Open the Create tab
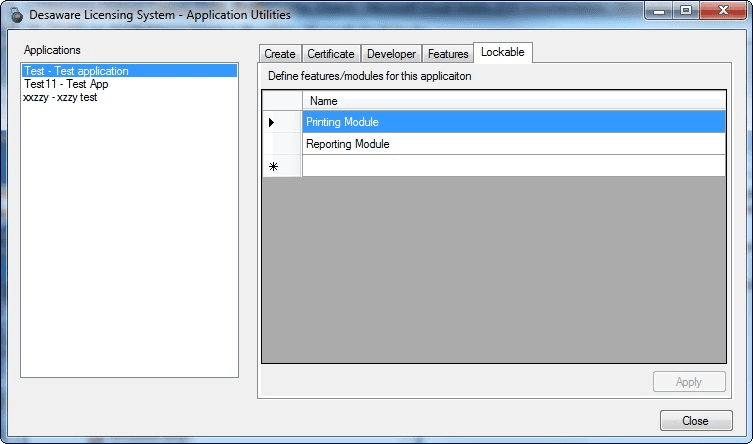The width and height of the screenshot is (753, 444). (280, 54)
